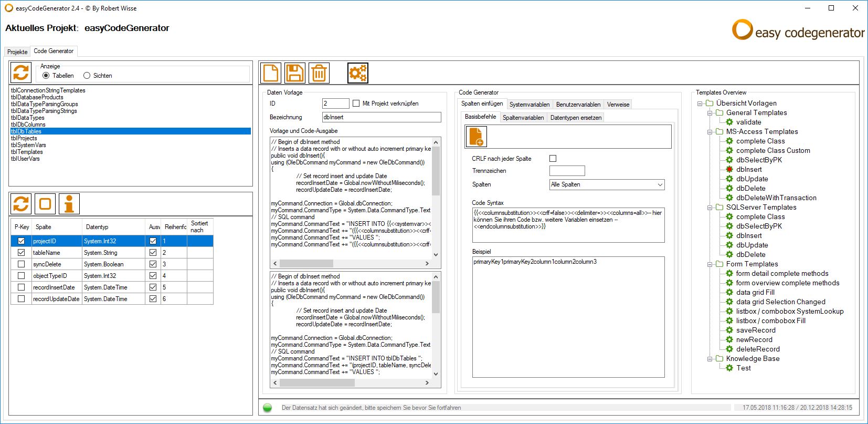Click the Bezeichnung field containing dbInsert

(x=382, y=117)
